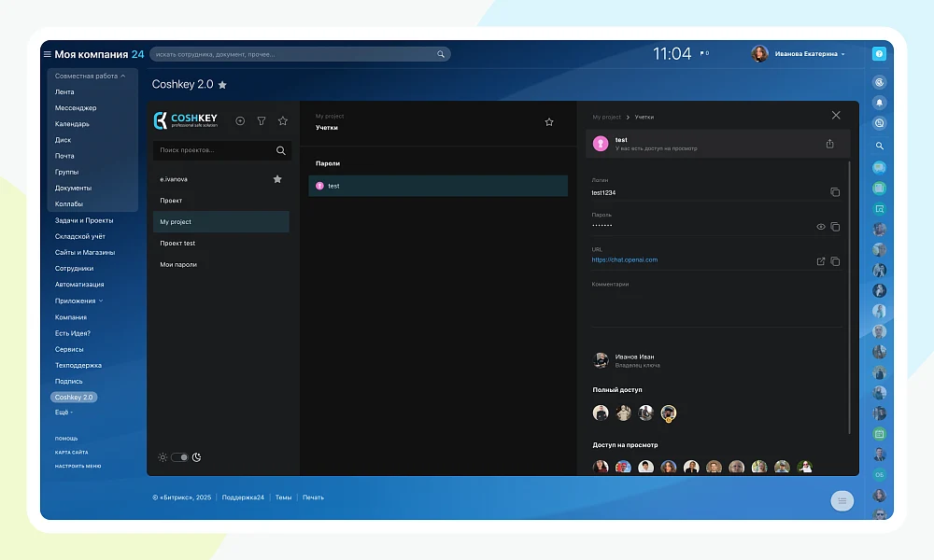Switch the light/dark theme toggle
Image resolution: width=934 pixels, height=560 pixels.
coord(179,457)
